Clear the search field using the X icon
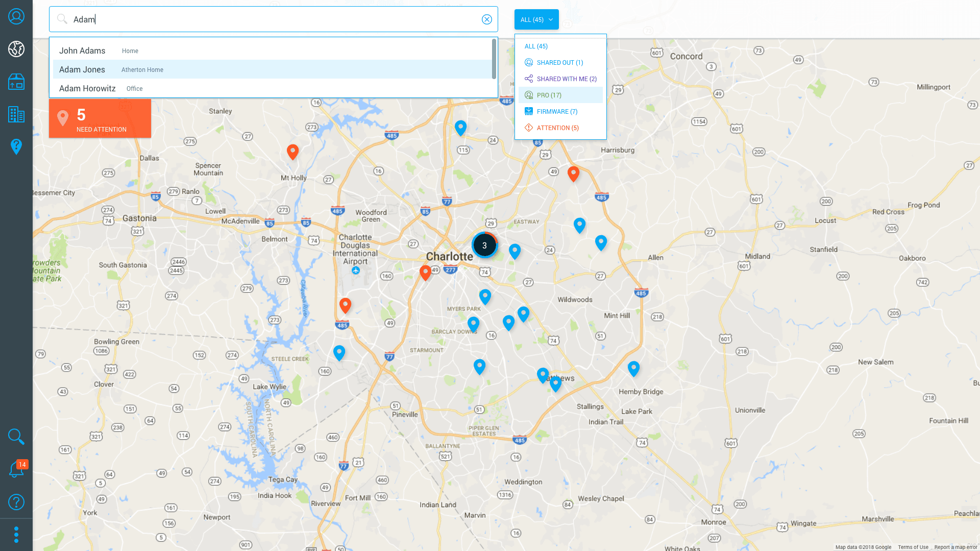Image resolution: width=980 pixels, height=551 pixels. [487, 19]
